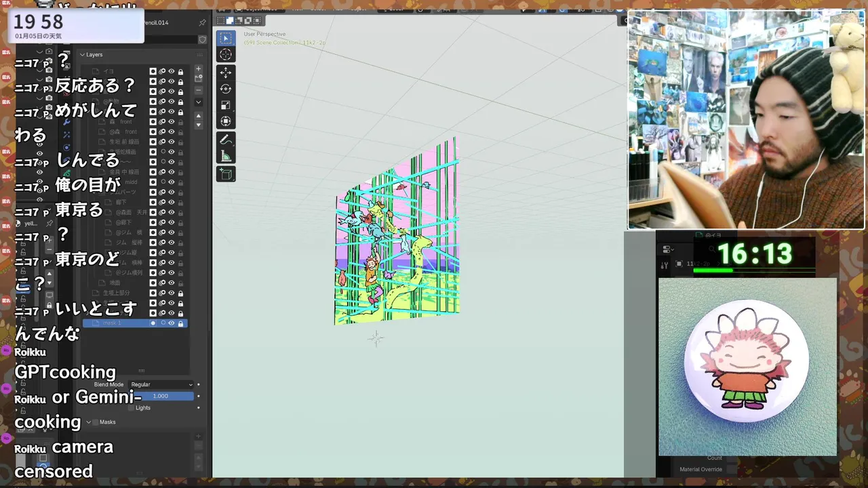Animate Lights via its keyframe dot

coord(199,407)
